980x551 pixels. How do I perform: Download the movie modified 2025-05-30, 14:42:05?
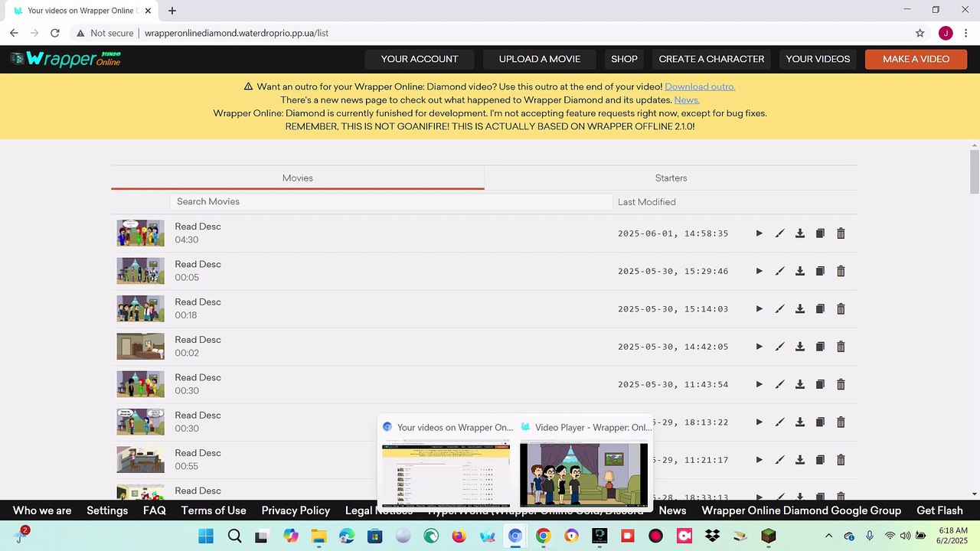pyautogui.click(x=800, y=347)
